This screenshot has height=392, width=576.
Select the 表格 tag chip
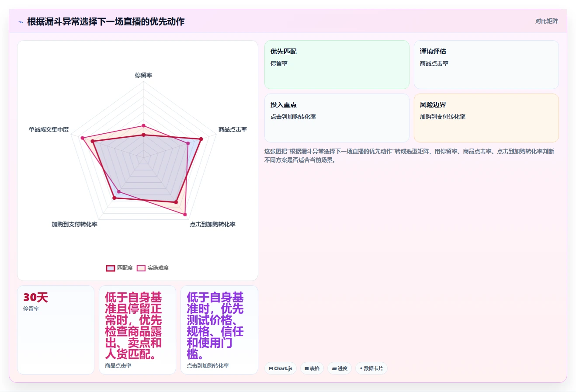coord(312,368)
